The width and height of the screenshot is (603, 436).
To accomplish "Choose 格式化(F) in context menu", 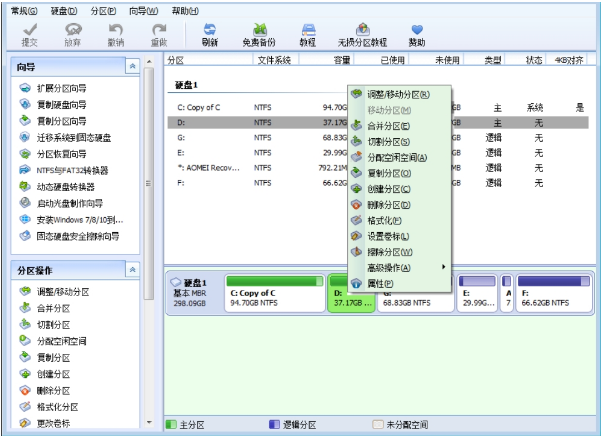I will (x=399, y=220).
